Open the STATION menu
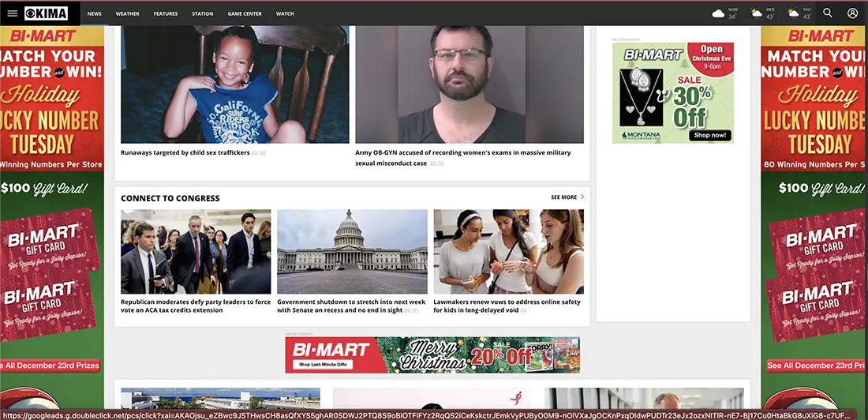Screen dimensions: 868x420 coord(203,14)
